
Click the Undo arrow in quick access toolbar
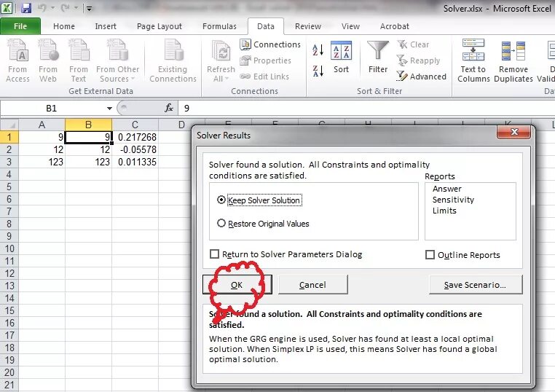[42, 8]
